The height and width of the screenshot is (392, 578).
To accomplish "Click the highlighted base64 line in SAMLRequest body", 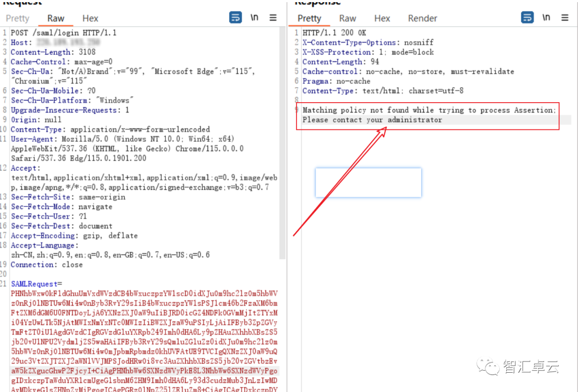I will pyautogui.click(x=144, y=371).
